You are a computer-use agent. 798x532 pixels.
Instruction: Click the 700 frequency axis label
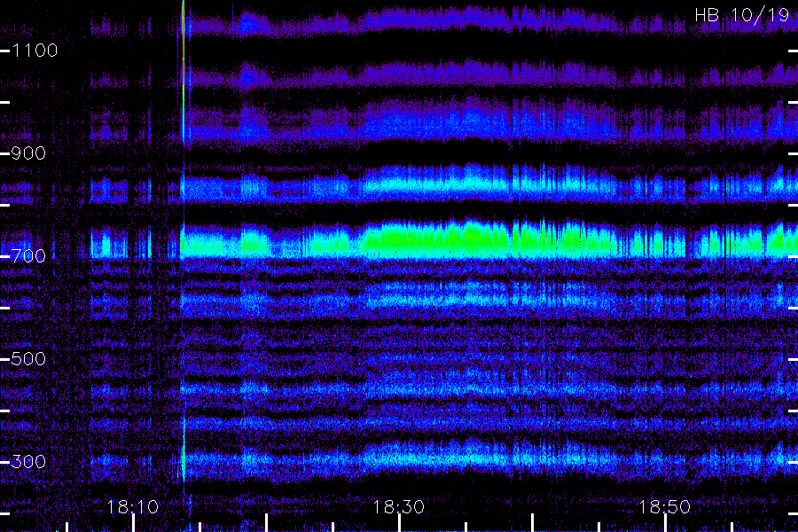(x=28, y=255)
